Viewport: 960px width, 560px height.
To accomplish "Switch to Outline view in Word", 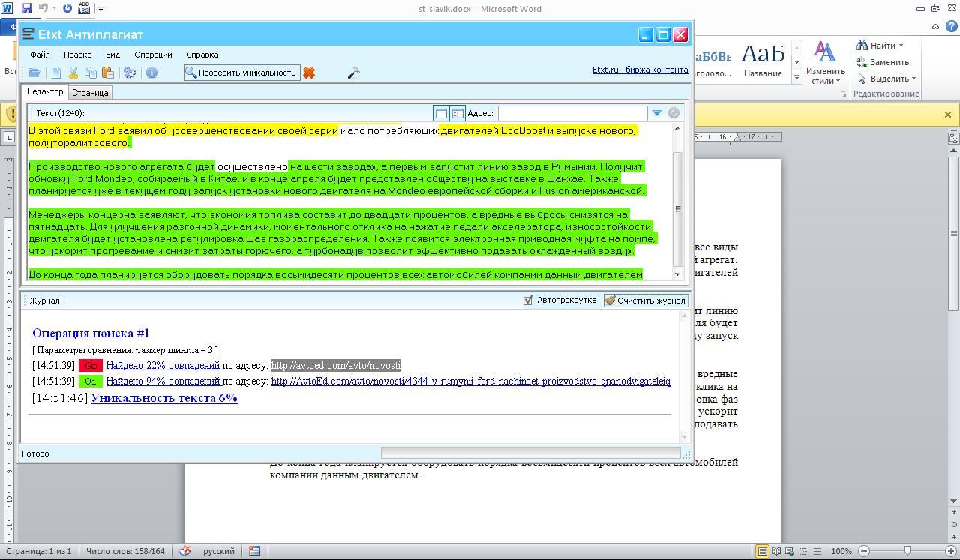I will point(804,551).
